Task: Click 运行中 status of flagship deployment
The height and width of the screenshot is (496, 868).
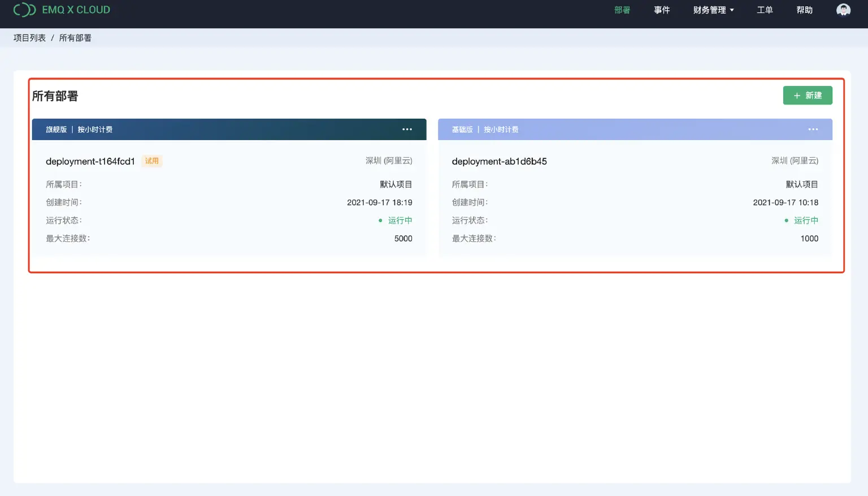Action: click(400, 220)
